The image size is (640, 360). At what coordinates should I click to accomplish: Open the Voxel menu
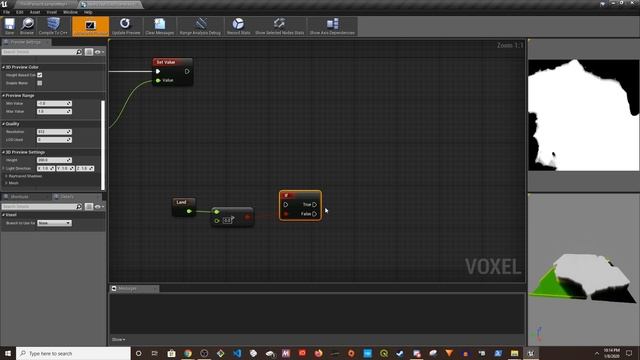(x=52, y=12)
